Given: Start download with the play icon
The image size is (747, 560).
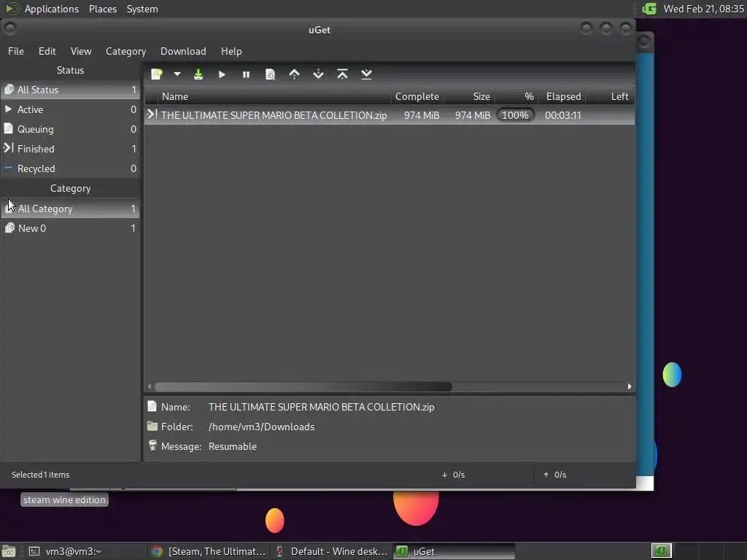Looking at the screenshot, I should 222,74.
